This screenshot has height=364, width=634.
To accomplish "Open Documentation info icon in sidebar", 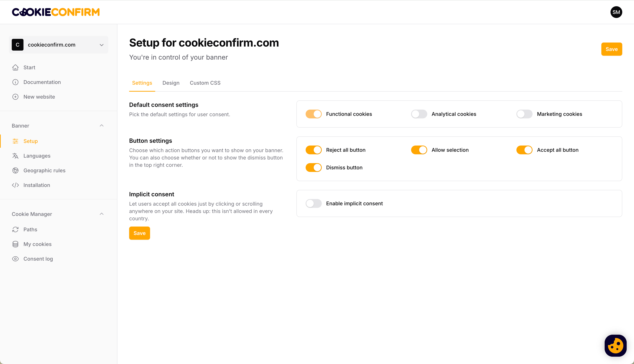I will tap(15, 82).
